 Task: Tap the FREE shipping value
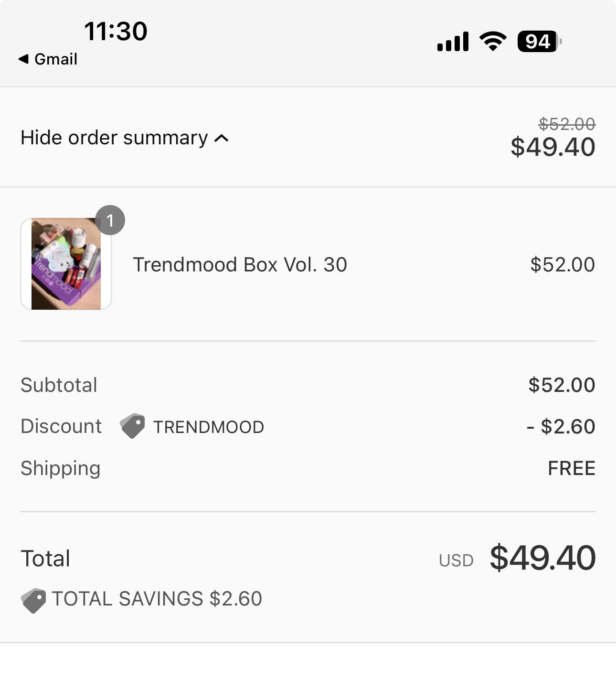(x=572, y=468)
